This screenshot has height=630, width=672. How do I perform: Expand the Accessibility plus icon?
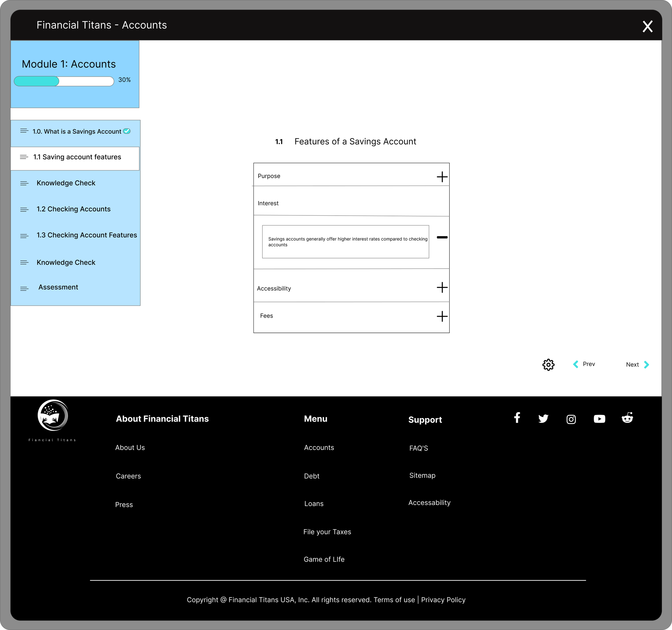click(442, 287)
